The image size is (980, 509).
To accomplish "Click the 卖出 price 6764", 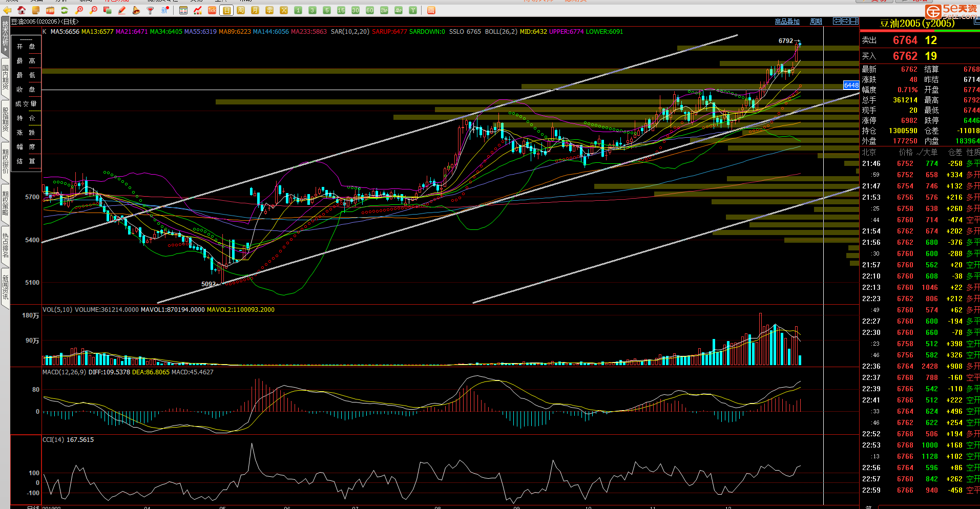I will coord(905,40).
